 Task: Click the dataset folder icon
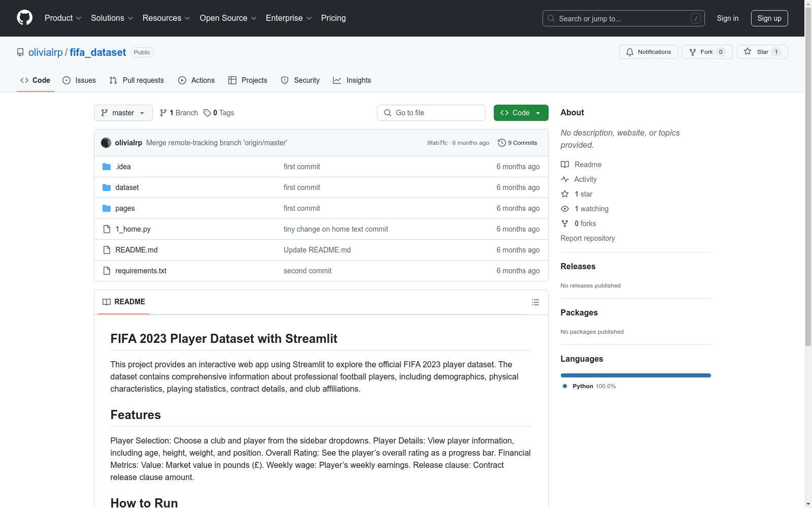(x=107, y=187)
